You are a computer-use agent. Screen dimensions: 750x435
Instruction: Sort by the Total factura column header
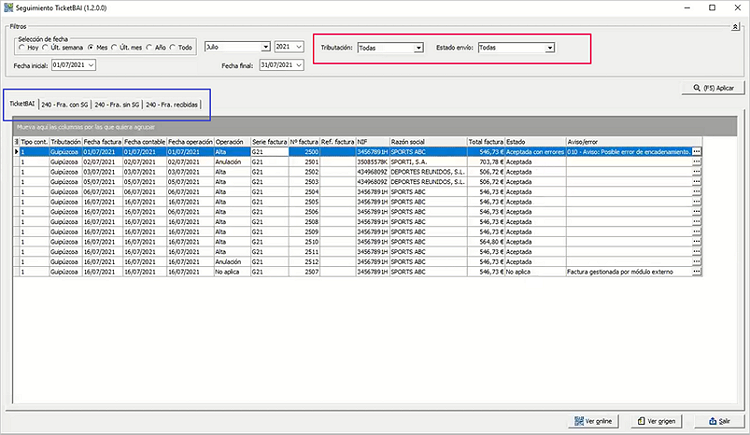pyautogui.click(x=485, y=142)
